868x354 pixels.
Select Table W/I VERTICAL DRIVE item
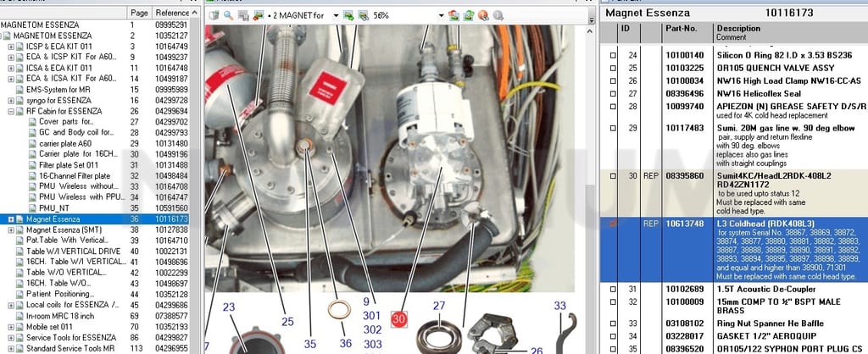tap(73, 252)
